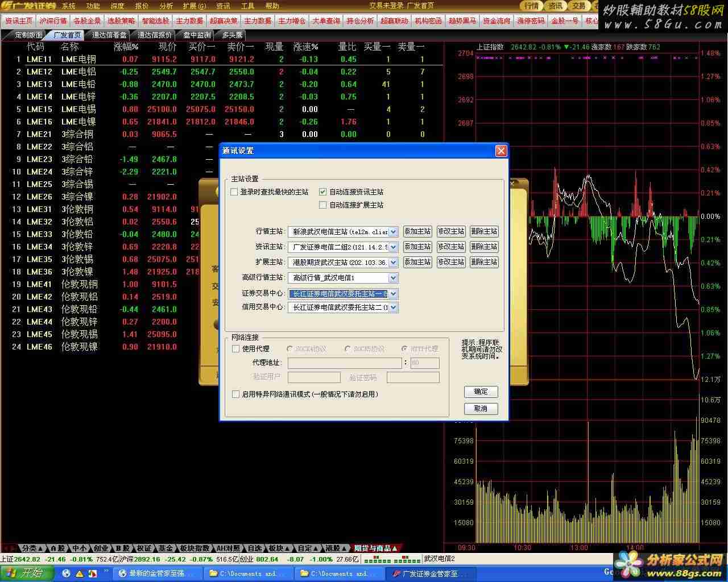Click 行情 button at top right
The height and width of the screenshot is (582, 728).
coord(531,6)
